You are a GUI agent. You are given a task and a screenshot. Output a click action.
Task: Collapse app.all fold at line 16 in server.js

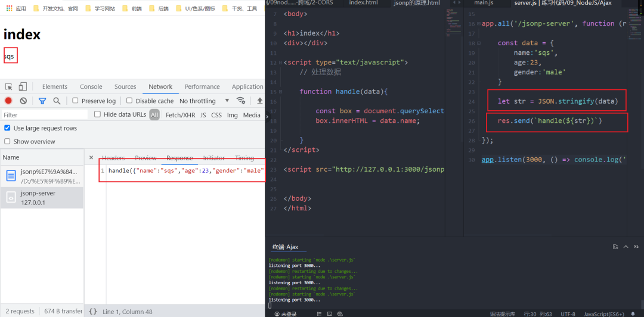pos(479,24)
